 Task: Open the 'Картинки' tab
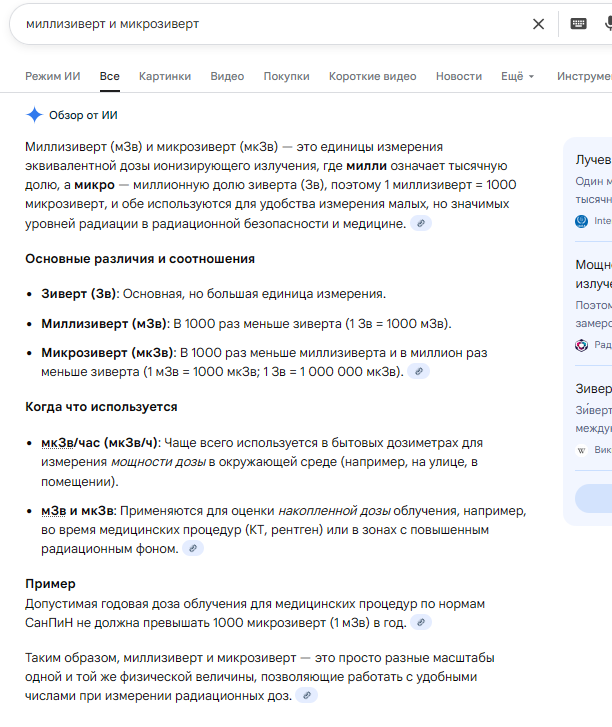click(165, 76)
